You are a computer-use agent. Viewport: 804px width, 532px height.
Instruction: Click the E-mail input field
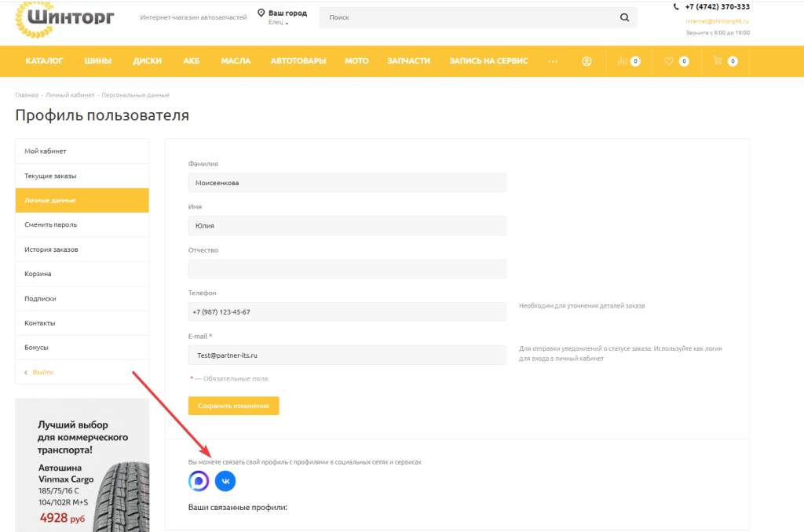point(347,355)
